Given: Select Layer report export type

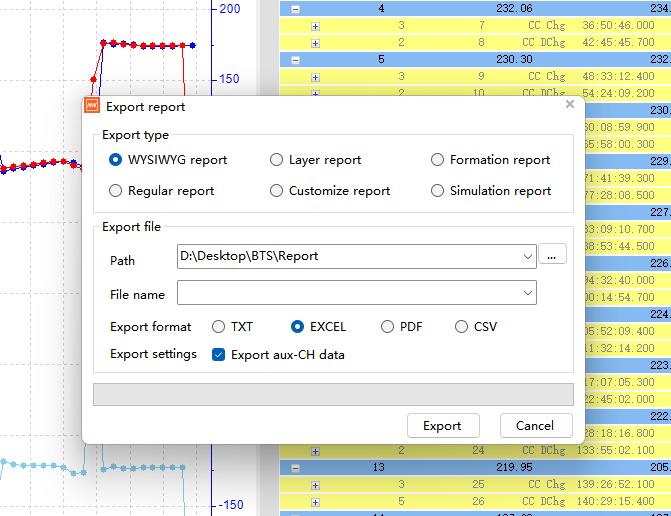Looking at the screenshot, I should [276, 160].
